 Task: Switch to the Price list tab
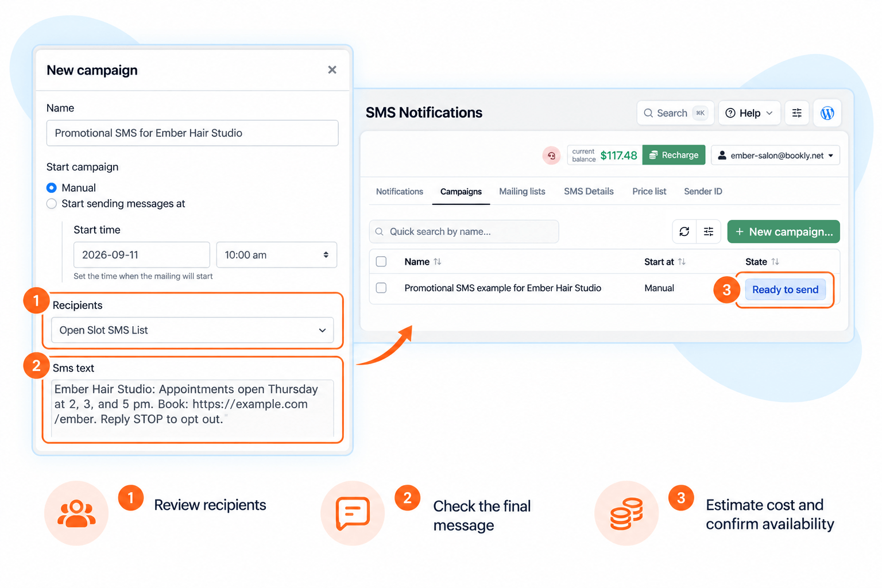coord(649,191)
